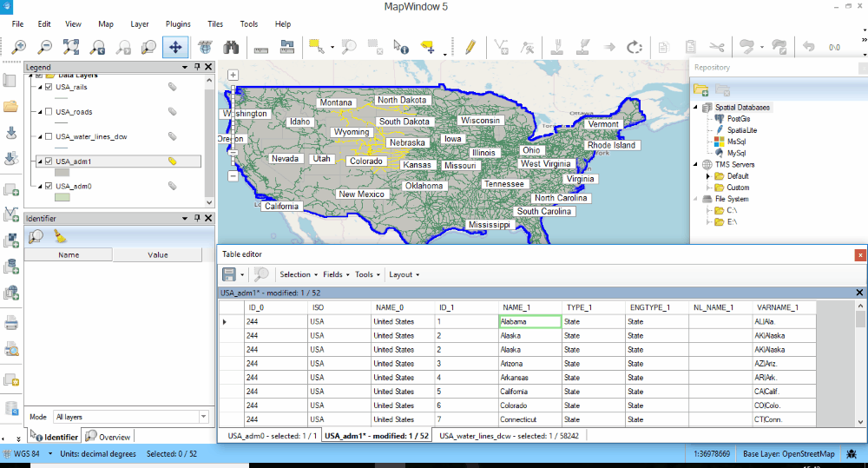Image resolution: width=868 pixels, height=468 pixels.
Task: Open the Fields dropdown in Table editor
Action: (x=336, y=274)
